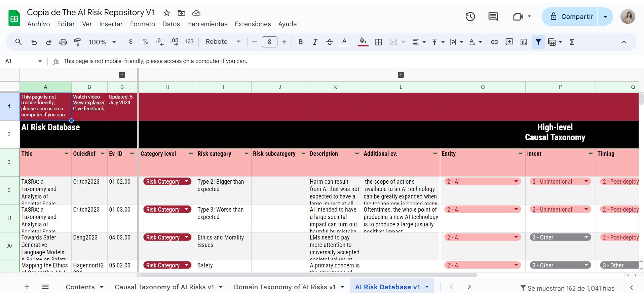The width and height of the screenshot is (644, 293).
Task: Click the functions sigma icon
Action: [571, 42]
